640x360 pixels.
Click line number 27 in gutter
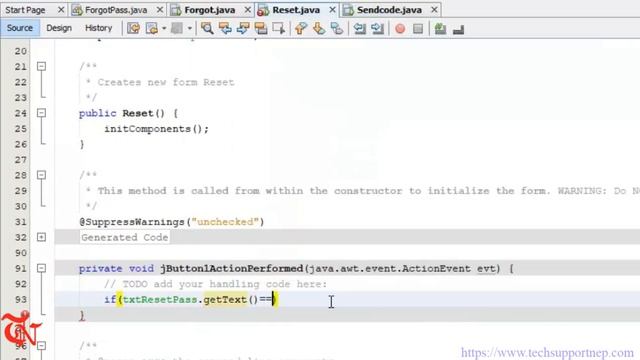tap(20, 160)
